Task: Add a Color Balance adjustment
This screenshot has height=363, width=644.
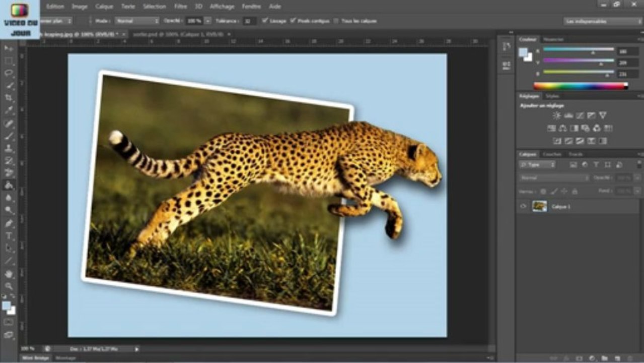Action: click(563, 128)
